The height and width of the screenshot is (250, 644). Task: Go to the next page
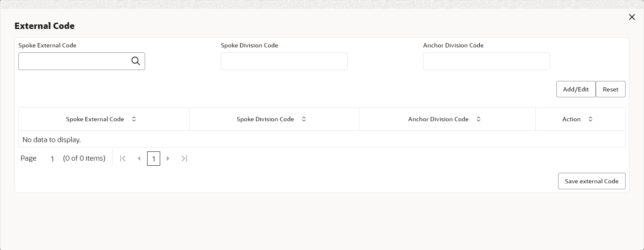(168, 159)
